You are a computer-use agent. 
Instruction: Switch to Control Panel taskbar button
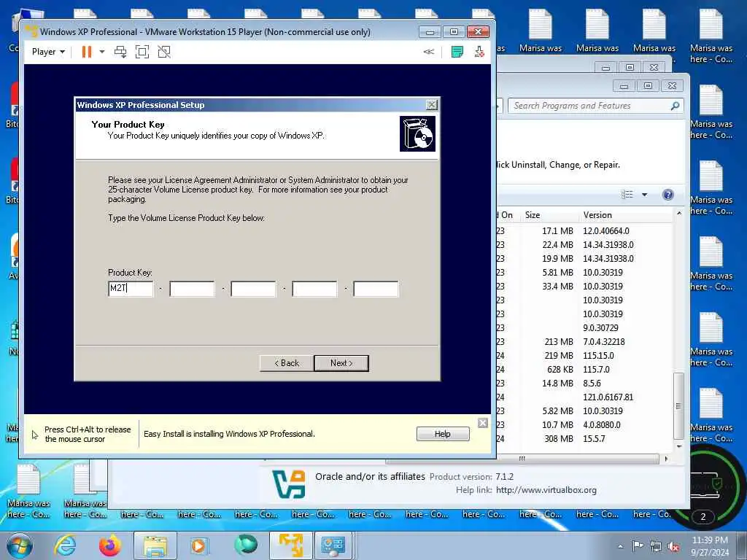333,545
